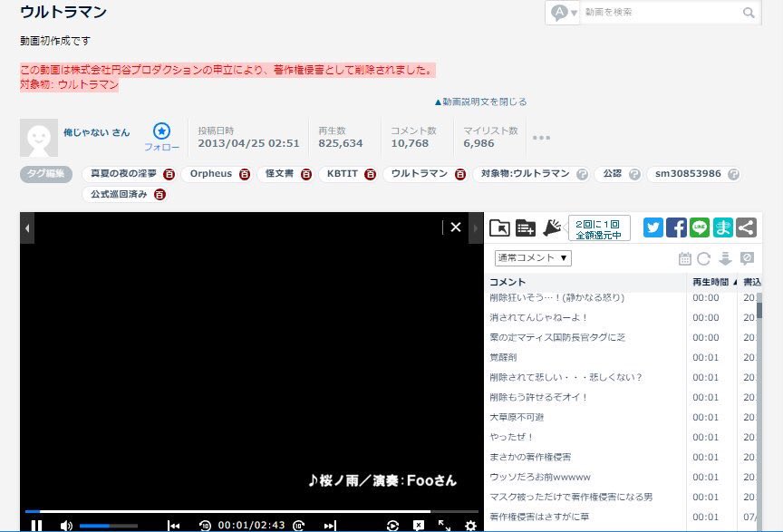The image size is (783, 532).
Task: Click question icon beside sm30853986 tag
Action: [x=733, y=174]
